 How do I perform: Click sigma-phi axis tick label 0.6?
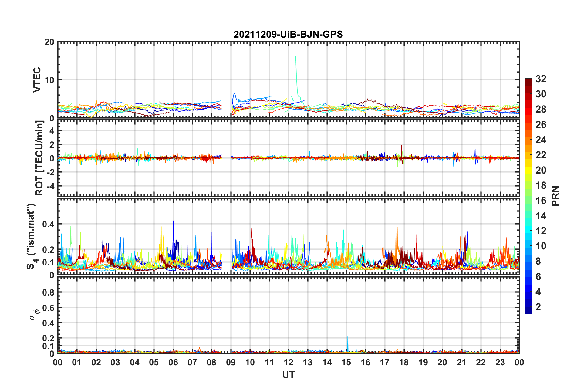coord(48,308)
